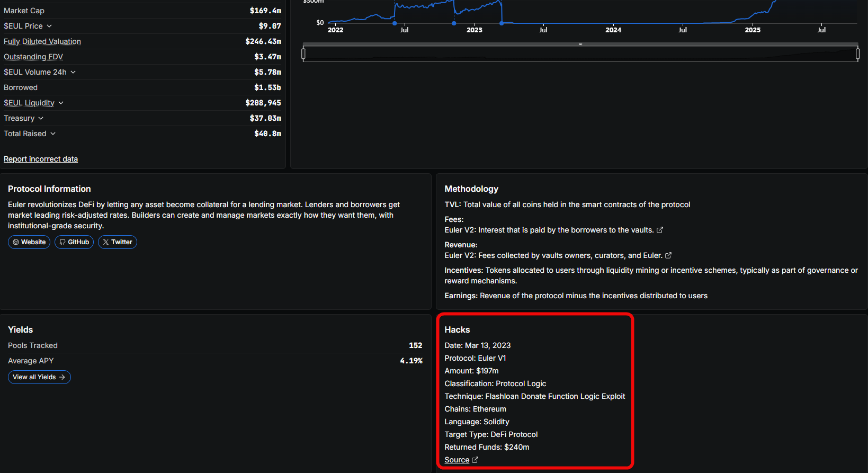The image size is (868, 473).
Task: Click the right handle of chart range slider
Action: (x=857, y=53)
